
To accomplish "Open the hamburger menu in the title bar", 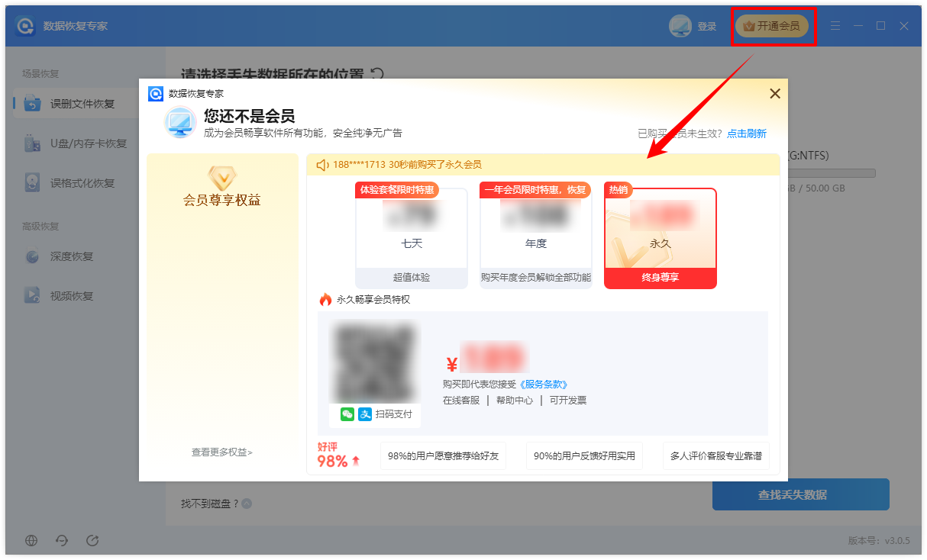I will pyautogui.click(x=835, y=26).
